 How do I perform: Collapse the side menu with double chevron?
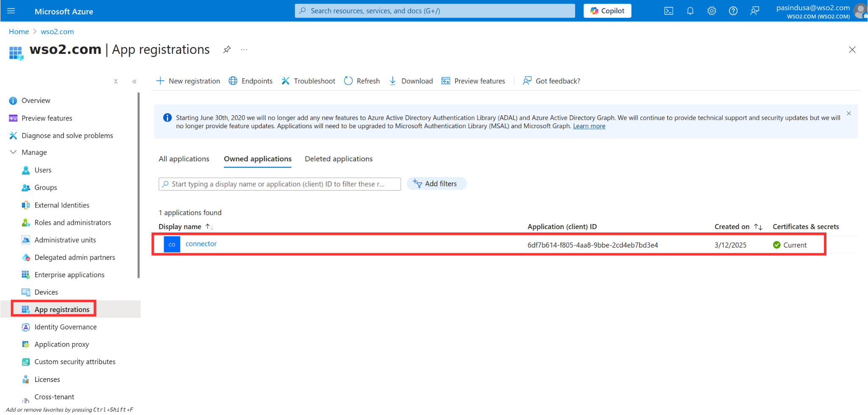point(134,81)
